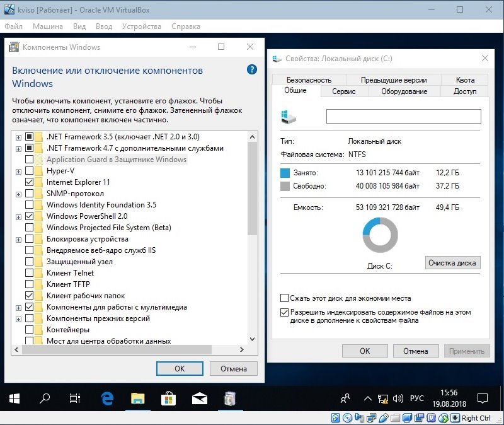Click the VirtualBox audio indicator icon

359,418
